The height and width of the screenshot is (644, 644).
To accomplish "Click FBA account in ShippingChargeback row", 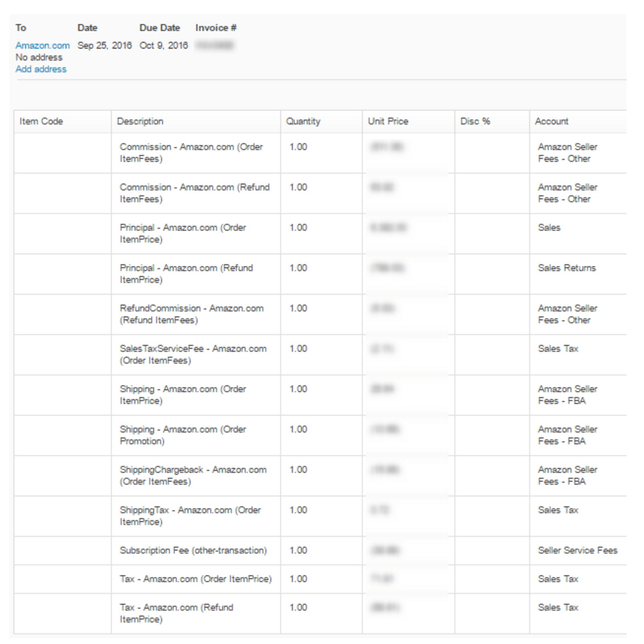I will click(x=578, y=476).
